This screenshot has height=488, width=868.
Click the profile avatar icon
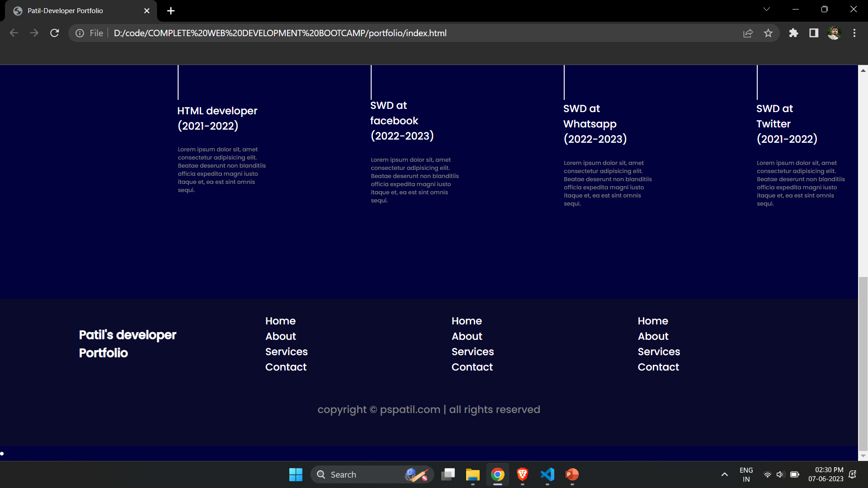(x=834, y=33)
